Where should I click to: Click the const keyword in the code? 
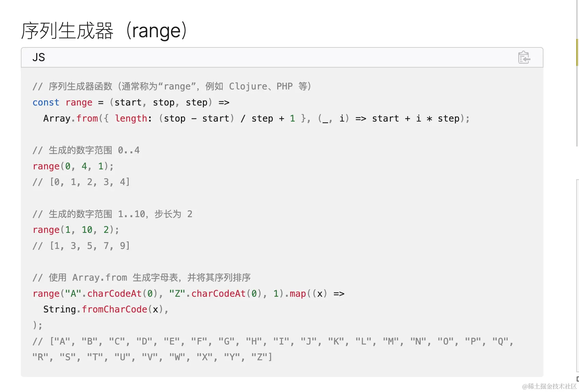tap(46, 102)
